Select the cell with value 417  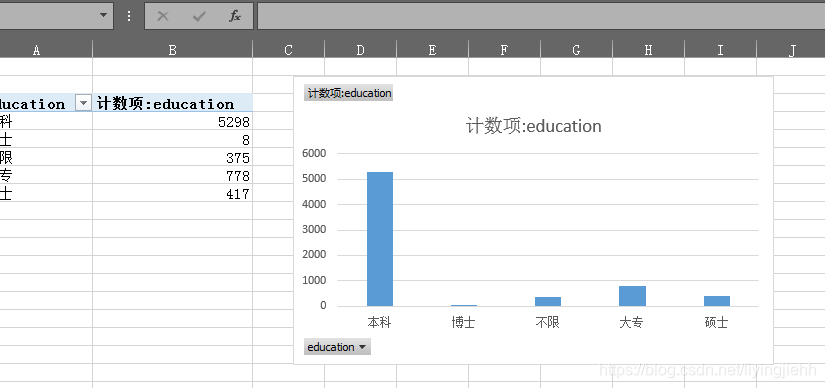(x=173, y=193)
